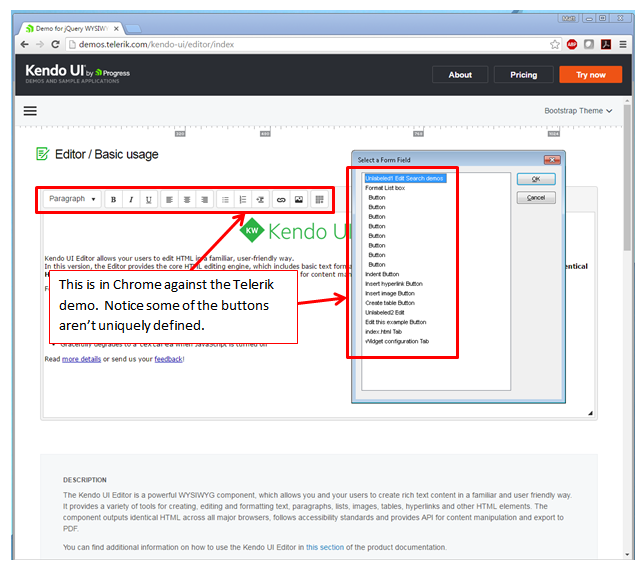Click the browser back arrow
The image size is (644, 572).
coord(25,44)
